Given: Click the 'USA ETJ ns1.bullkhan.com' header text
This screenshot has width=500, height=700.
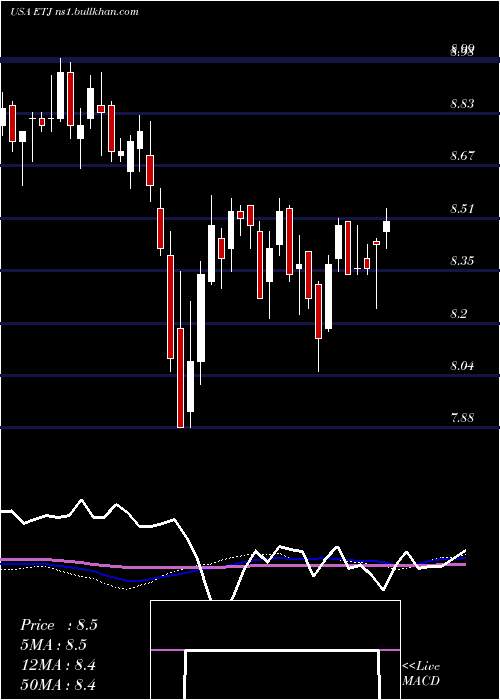Looking at the screenshot, I should point(74,12).
